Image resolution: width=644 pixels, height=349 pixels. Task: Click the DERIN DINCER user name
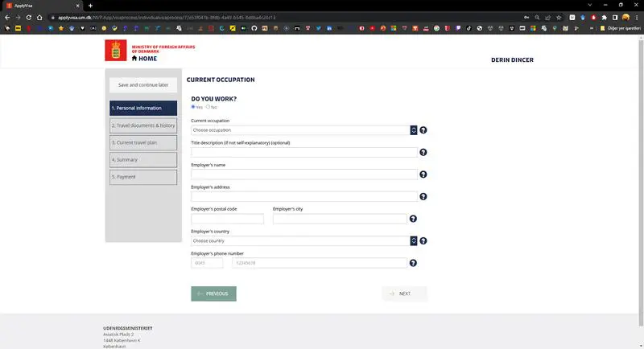point(512,60)
